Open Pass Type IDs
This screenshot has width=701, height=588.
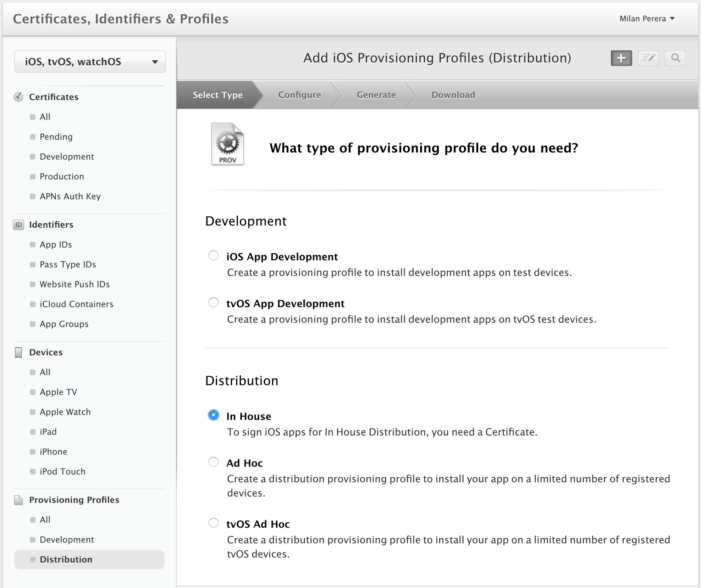[x=68, y=264]
